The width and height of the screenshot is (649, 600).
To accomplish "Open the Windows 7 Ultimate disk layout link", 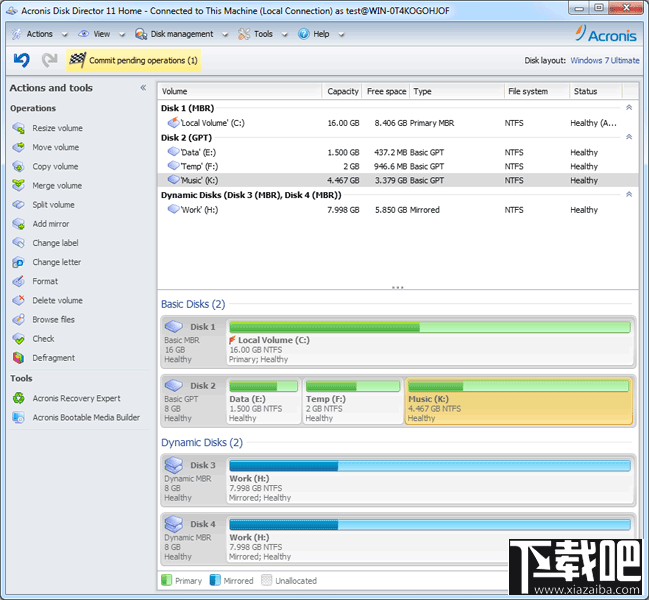I will (x=605, y=60).
